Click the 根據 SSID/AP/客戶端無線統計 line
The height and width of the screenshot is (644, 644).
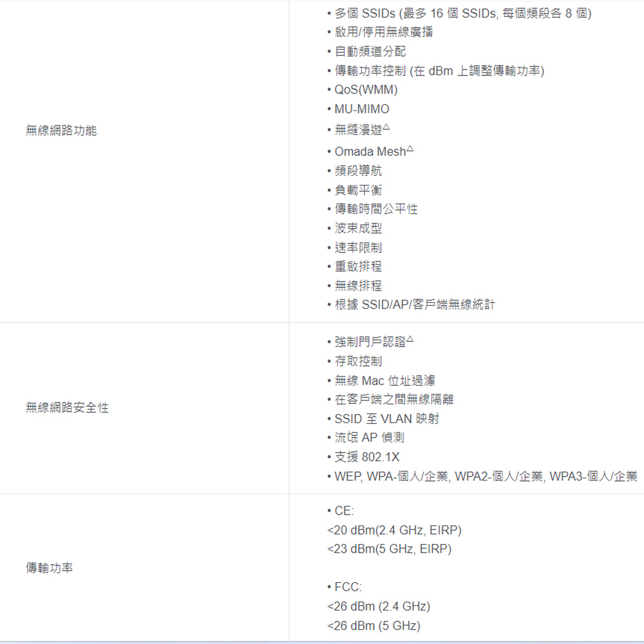point(415,305)
